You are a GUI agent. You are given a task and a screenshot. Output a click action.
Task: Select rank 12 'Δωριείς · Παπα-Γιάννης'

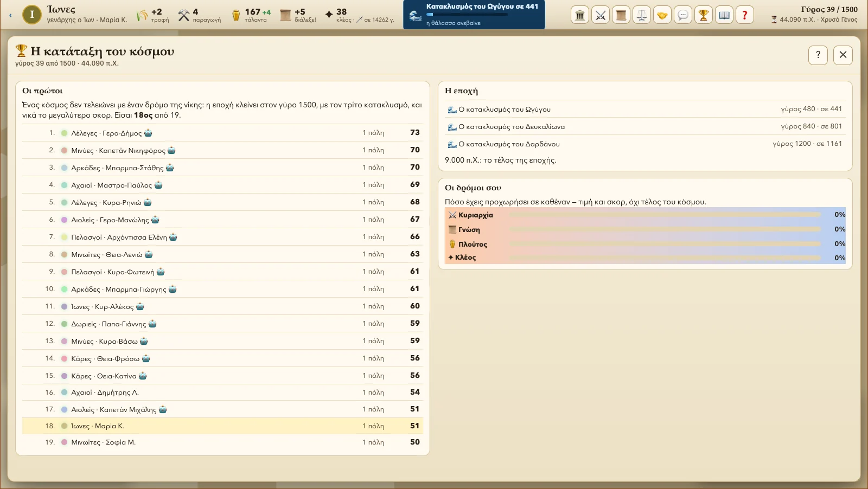point(222,324)
